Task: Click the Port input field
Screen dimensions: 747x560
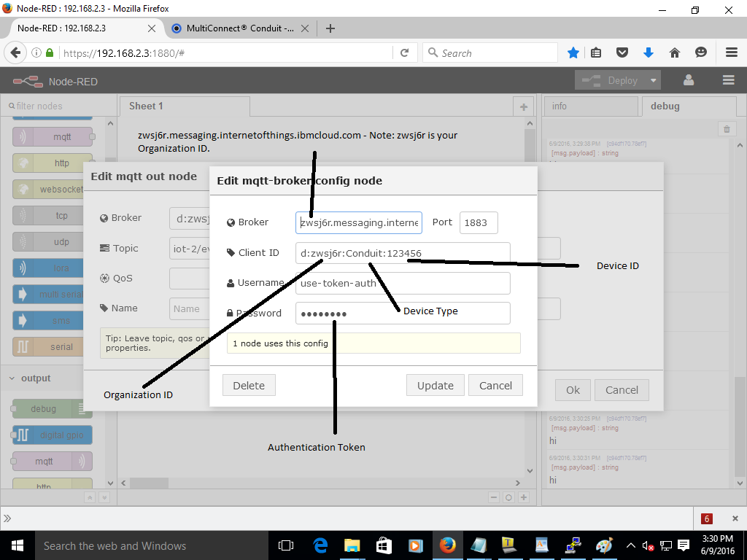Action: tap(479, 222)
